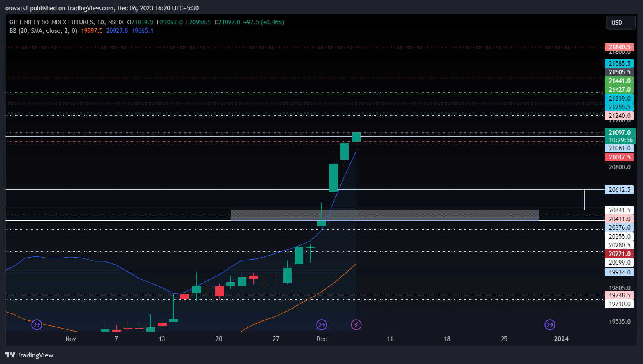
Task: Click the USD currency button
Action: point(621,23)
